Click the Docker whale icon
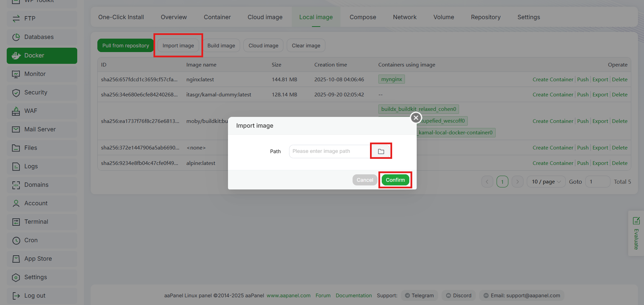This screenshot has height=305, width=644. pyautogui.click(x=16, y=55)
